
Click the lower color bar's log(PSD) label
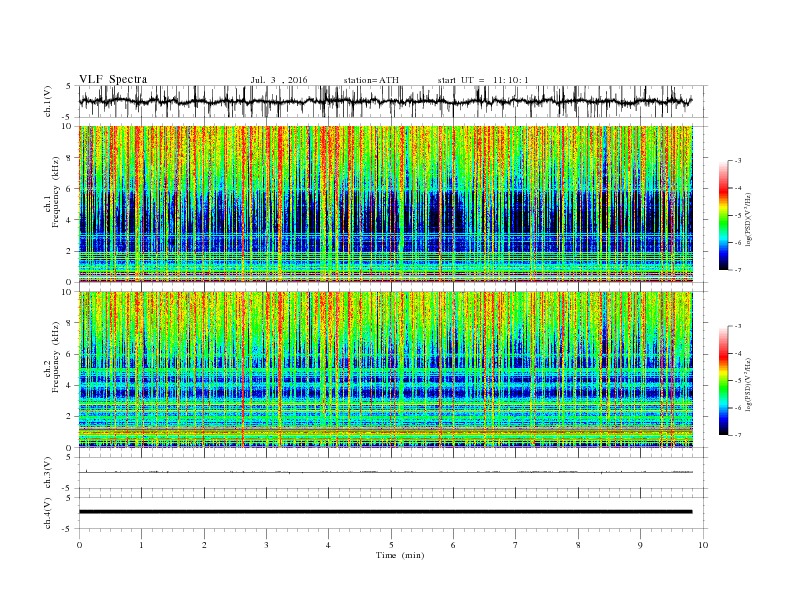coord(748,385)
